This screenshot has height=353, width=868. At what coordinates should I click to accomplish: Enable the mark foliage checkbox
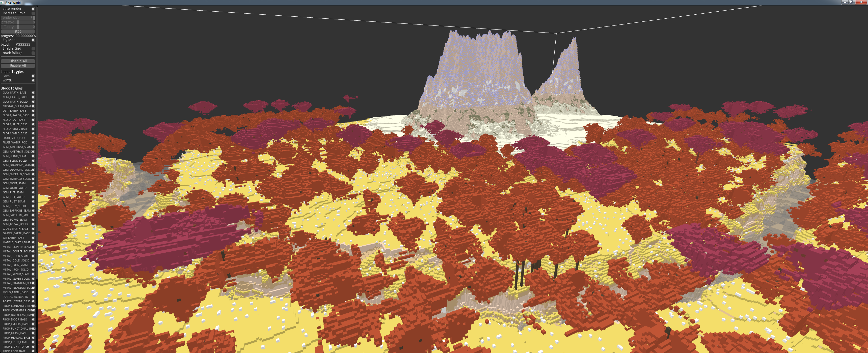coord(33,53)
